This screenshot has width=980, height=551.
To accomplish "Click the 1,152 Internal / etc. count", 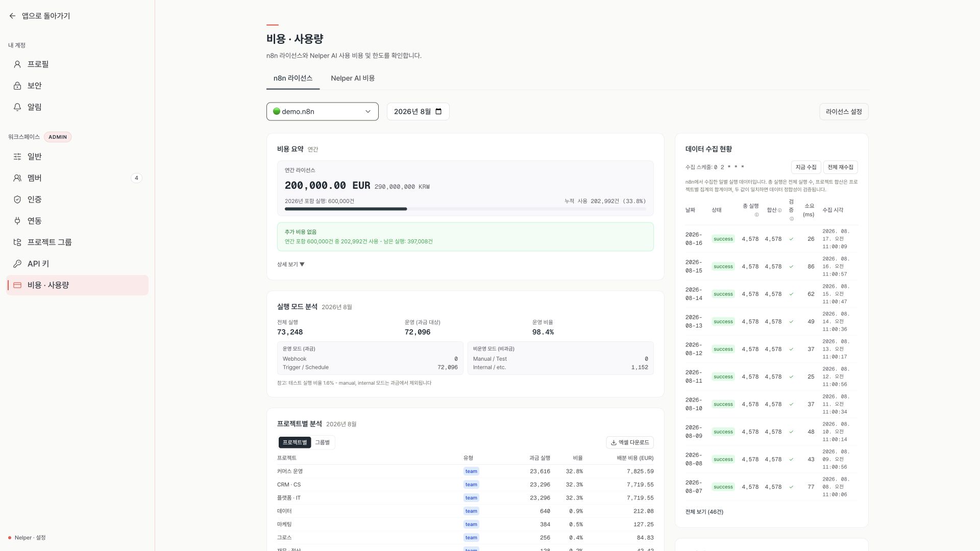I will [x=640, y=367].
